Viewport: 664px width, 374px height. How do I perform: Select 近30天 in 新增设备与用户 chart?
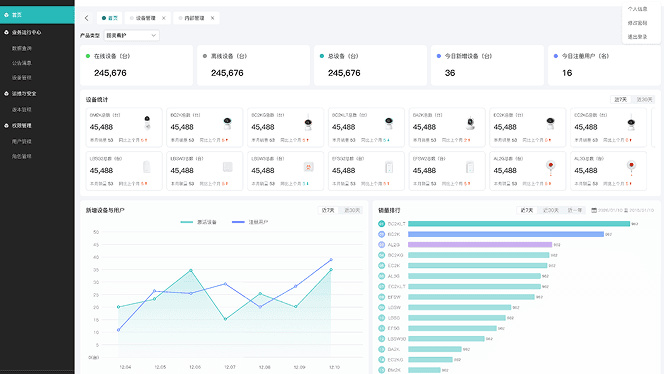click(x=352, y=210)
